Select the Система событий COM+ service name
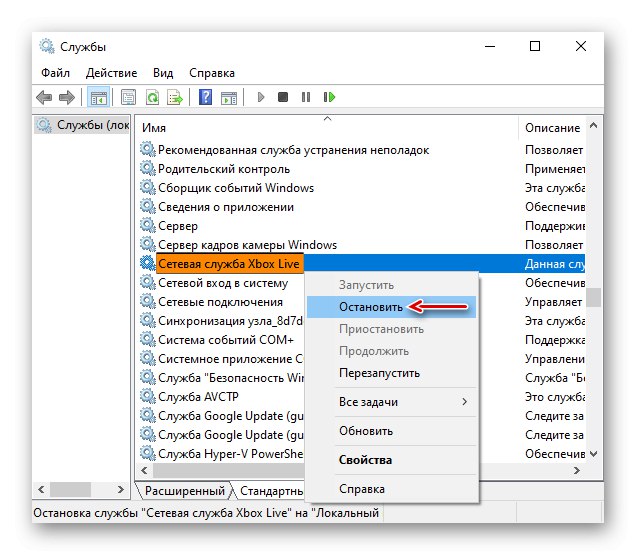636x555 pixels. (x=226, y=340)
